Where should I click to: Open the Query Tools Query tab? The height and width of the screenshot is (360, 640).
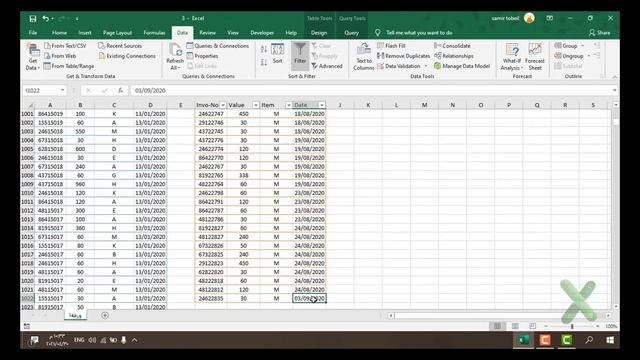[x=351, y=33]
